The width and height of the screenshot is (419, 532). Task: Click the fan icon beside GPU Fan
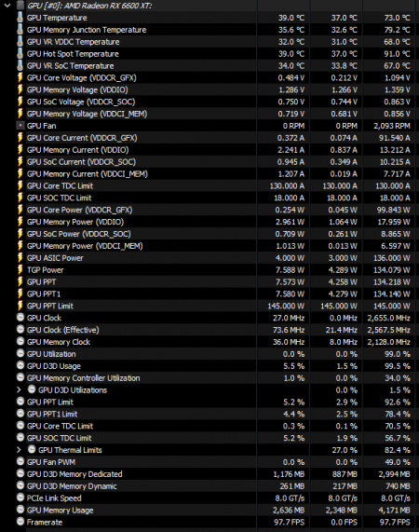pos(20,126)
